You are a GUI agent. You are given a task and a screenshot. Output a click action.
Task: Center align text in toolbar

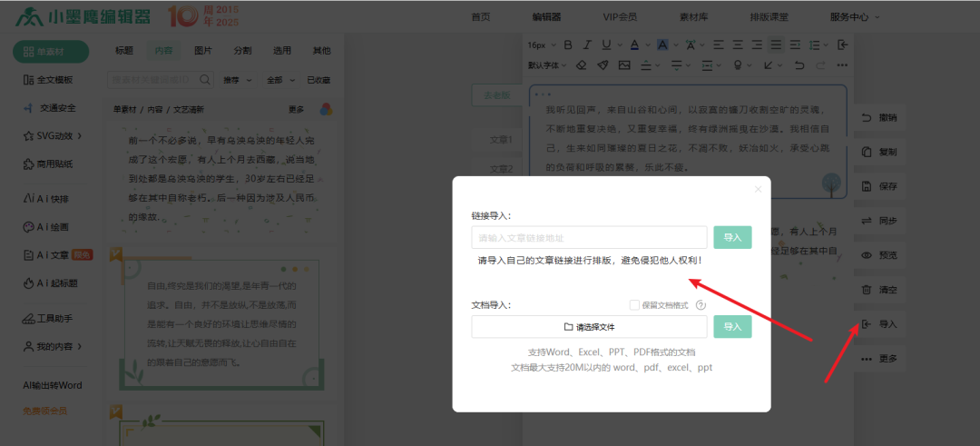tap(738, 45)
